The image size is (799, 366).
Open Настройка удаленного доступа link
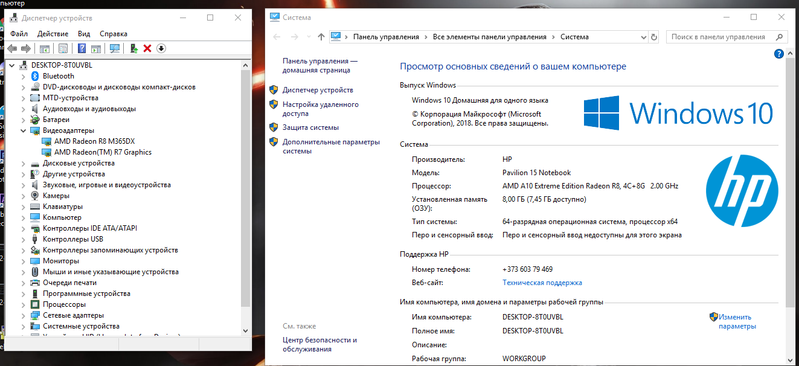pyautogui.click(x=321, y=109)
